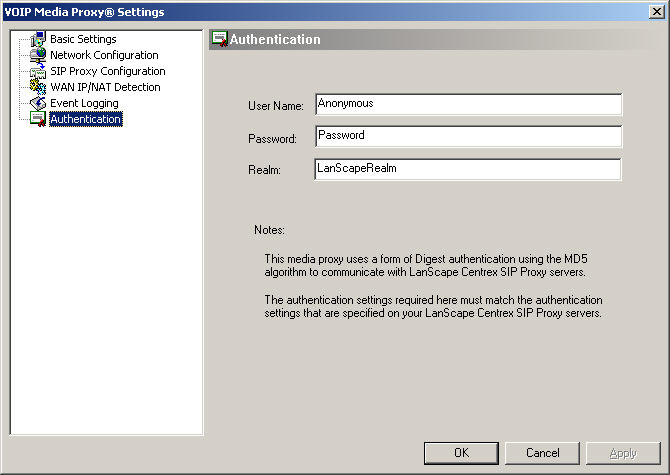670x475 pixels.
Task: Select Network Configuration in the tree
Action: point(104,55)
